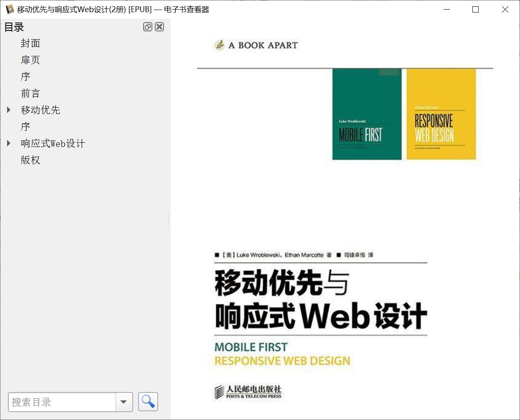Image resolution: width=520 pixels, height=420 pixels.
Task: Expand the 响应式Web设计 chapter tree
Action: point(9,143)
